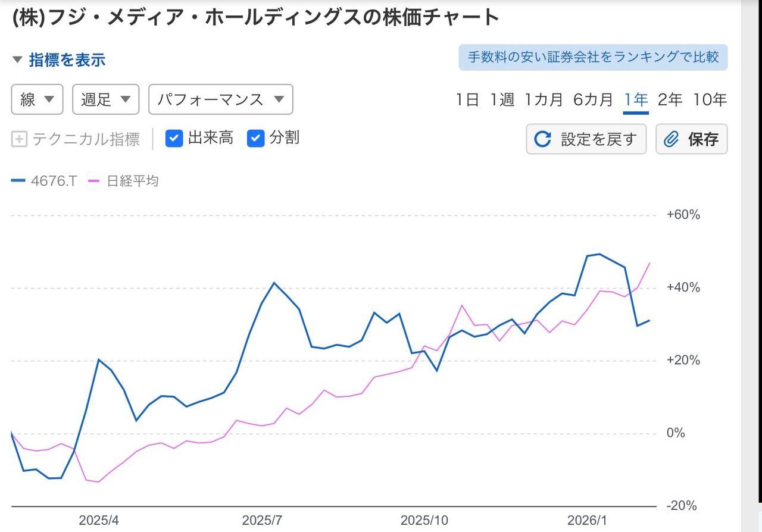
Task: Open the 線 chart type dropdown
Action: (37, 99)
